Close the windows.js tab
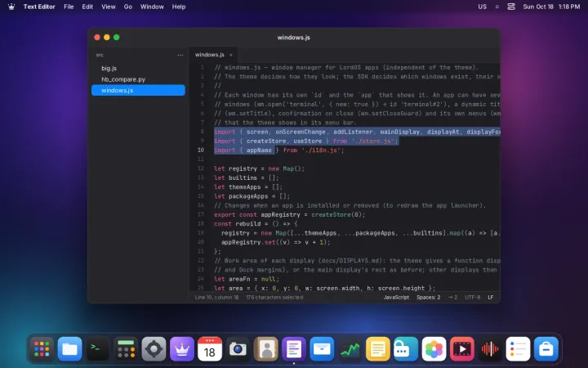This screenshot has height=368, width=588. point(231,55)
